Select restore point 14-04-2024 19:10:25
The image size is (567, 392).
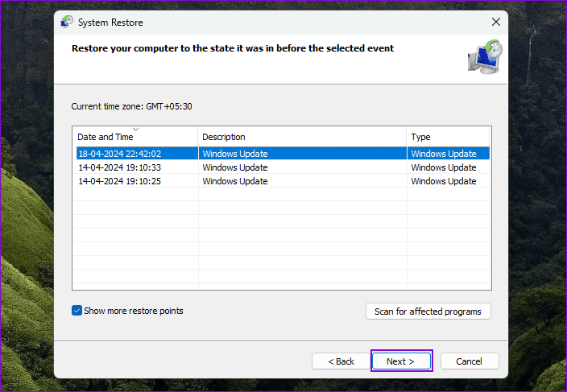[283, 181]
